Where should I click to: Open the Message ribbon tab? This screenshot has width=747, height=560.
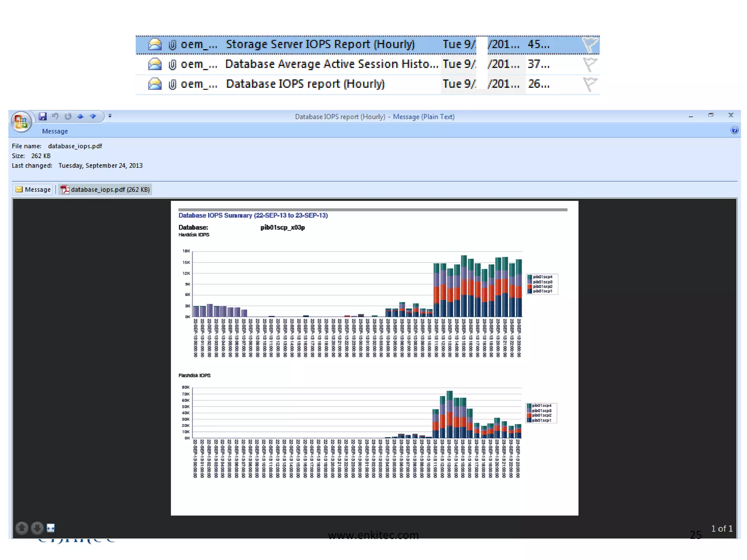pyautogui.click(x=55, y=131)
